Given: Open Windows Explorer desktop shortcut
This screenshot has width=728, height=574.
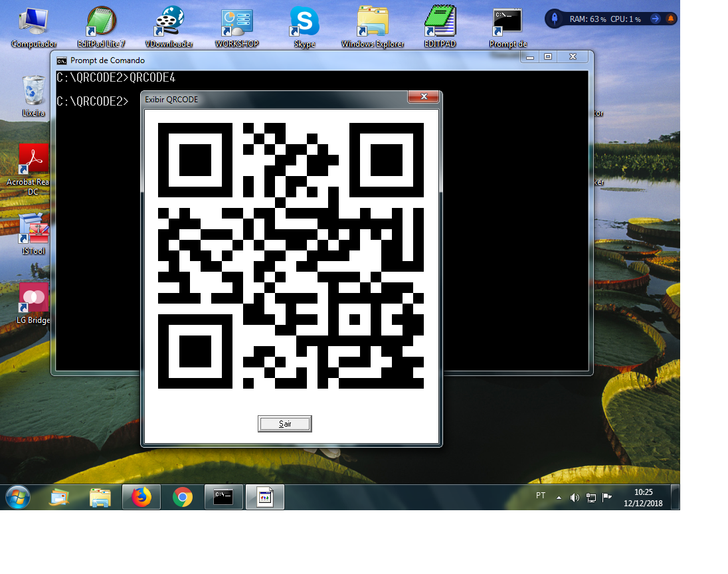Looking at the screenshot, I should click(x=373, y=27).
